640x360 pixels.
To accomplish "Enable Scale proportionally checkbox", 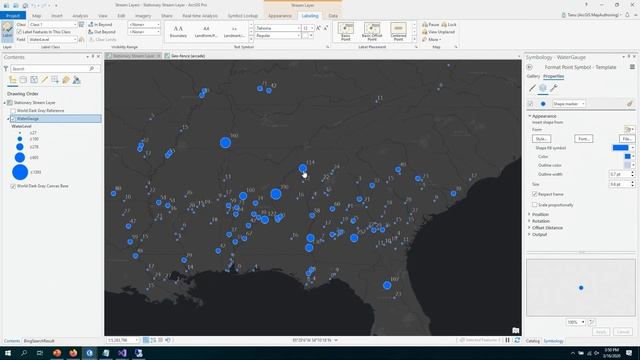I will coord(535,205).
